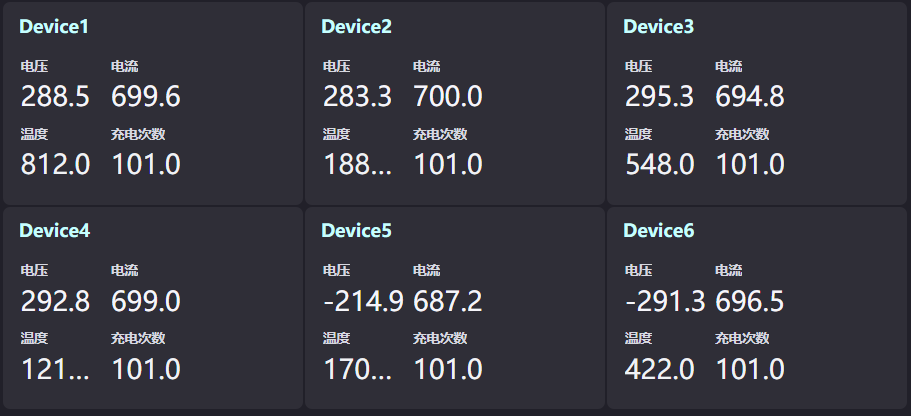The width and height of the screenshot is (911, 416).
Task: Select Device5 voltage value -214.9
Action: 362,301
